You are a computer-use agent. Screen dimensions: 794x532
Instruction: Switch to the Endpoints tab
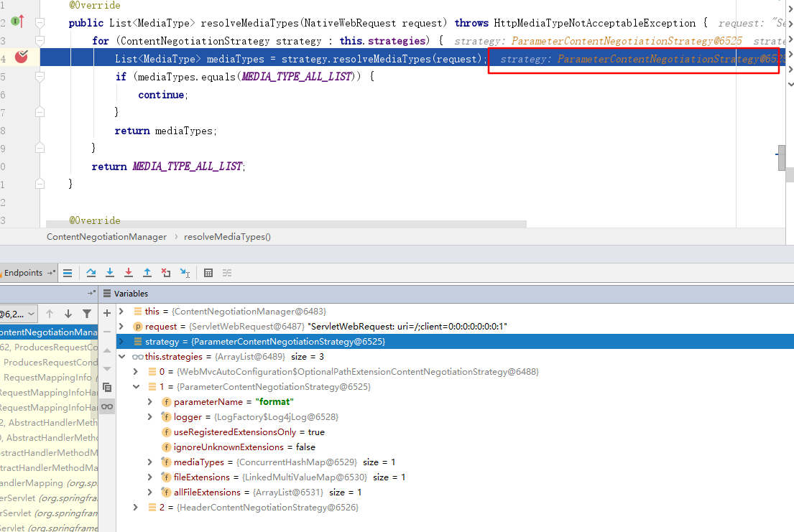23,273
